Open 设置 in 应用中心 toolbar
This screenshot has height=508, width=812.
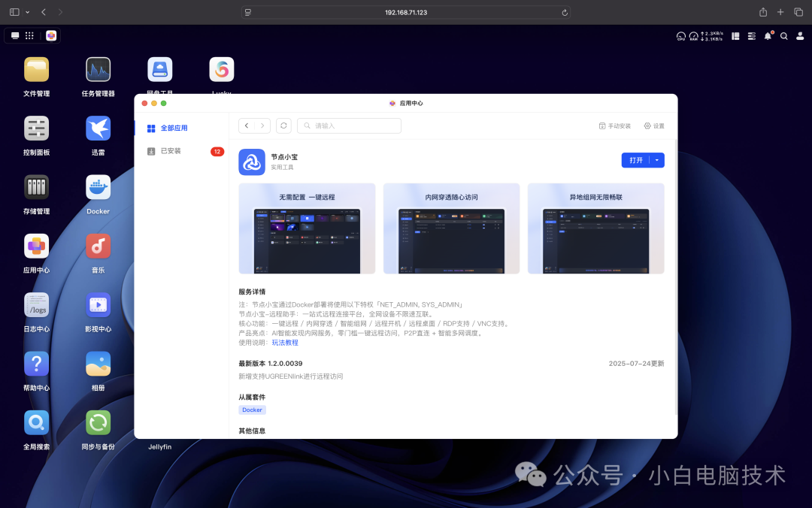point(654,125)
